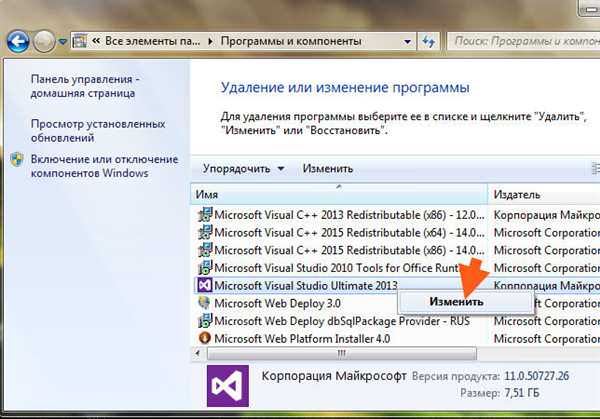The height and width of the screenshot is (419, 600).
Task: Open "Просмотр установленных обновлений" link
Action: 98,131
